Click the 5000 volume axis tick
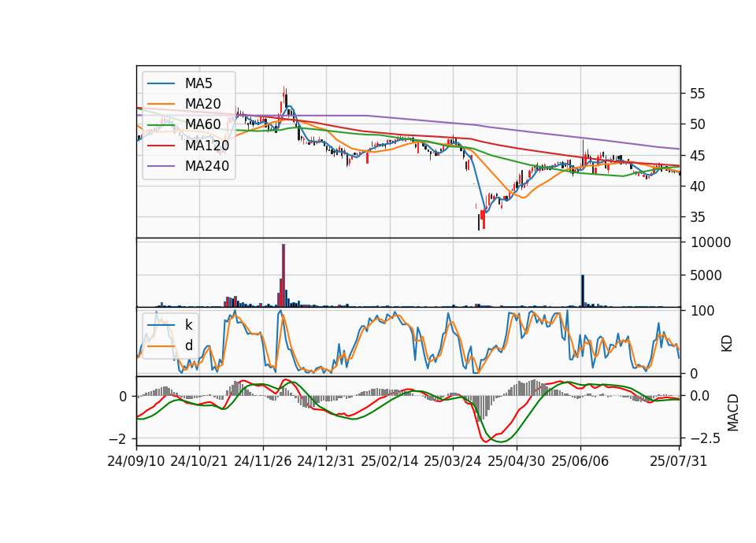The height and width of the screenshot is (543, 756). [x=706, y=275]
